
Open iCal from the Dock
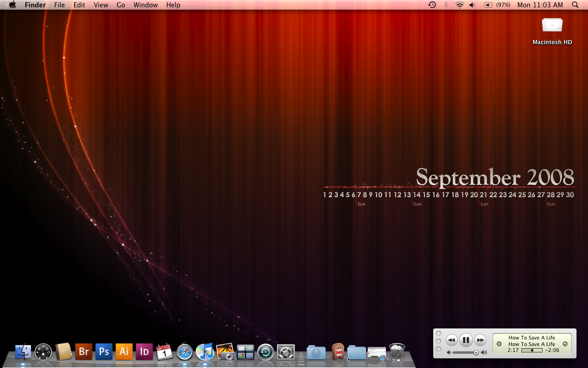point(164,352)
